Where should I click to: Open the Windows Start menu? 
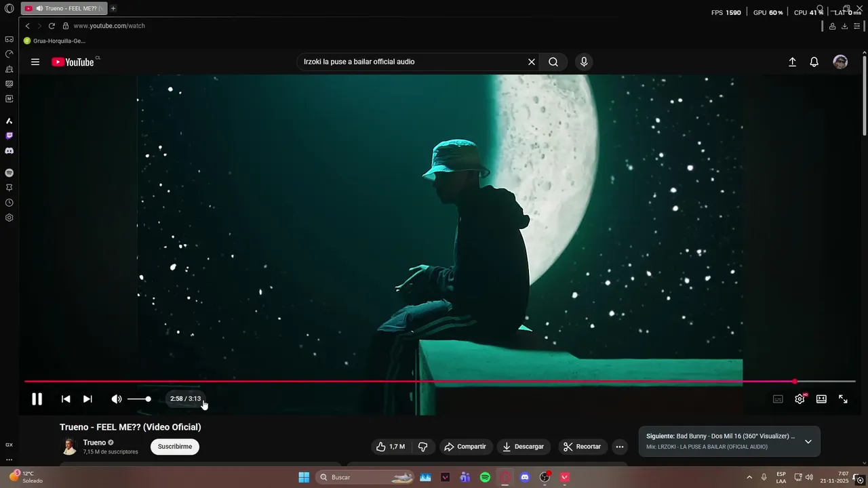[x=304, y=477]
